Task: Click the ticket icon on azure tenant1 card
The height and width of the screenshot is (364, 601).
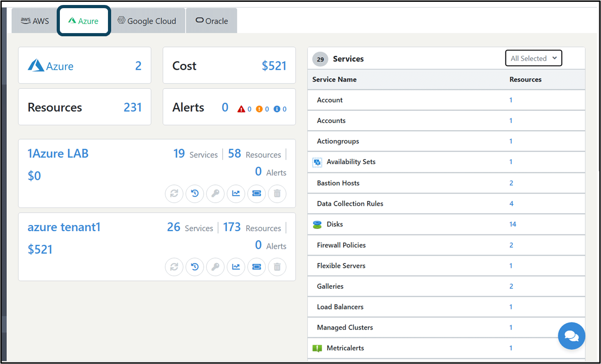Action: click(256, 267)
